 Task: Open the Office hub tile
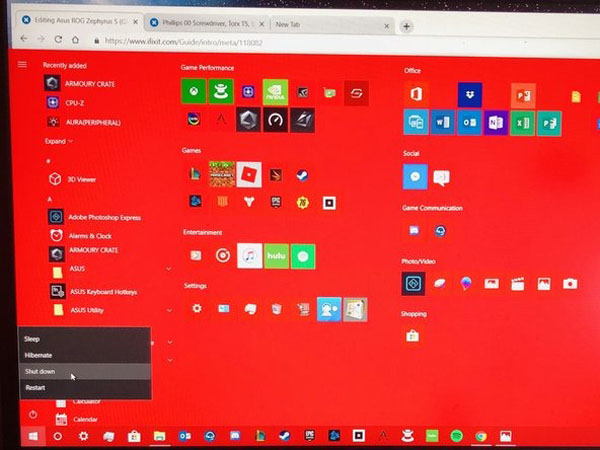pos(416,94)
